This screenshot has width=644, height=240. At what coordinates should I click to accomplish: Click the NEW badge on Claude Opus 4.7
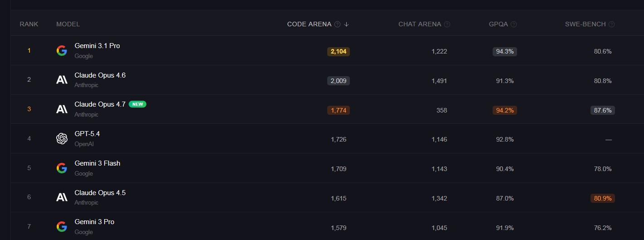pos(137,104)
